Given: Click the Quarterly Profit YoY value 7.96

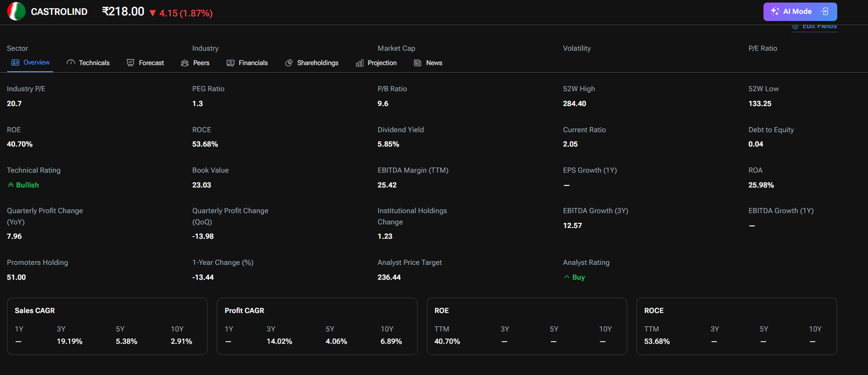Looking at the screenshot, I should 14,236.
